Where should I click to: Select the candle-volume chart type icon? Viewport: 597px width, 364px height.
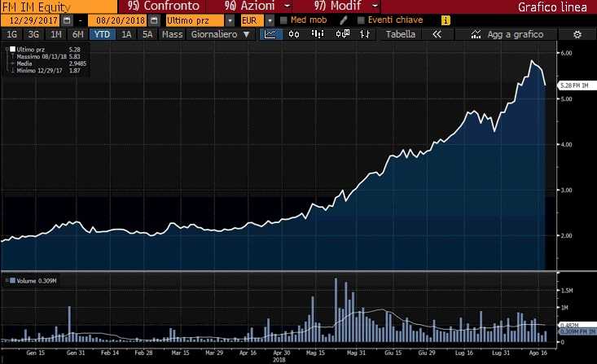(x=343, y=34)
